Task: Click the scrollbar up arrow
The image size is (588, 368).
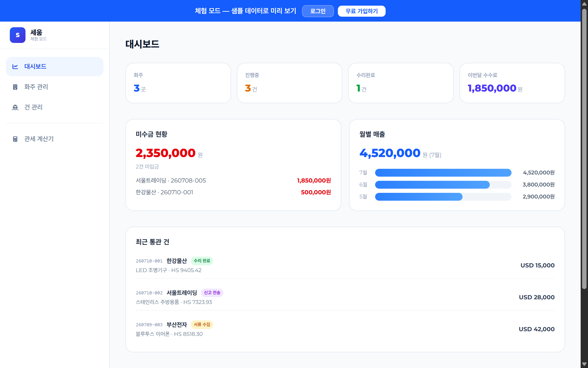Action: point(584,4)
